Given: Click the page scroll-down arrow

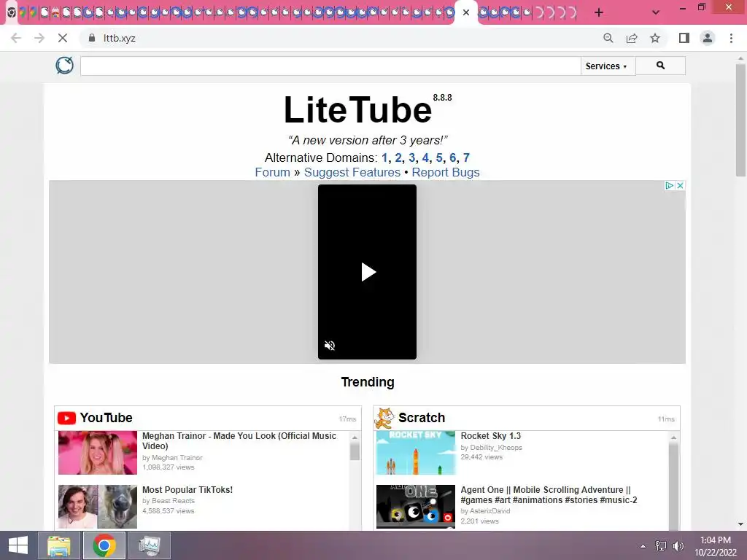Looking at the screenshot, I should [x=740, y=524].
